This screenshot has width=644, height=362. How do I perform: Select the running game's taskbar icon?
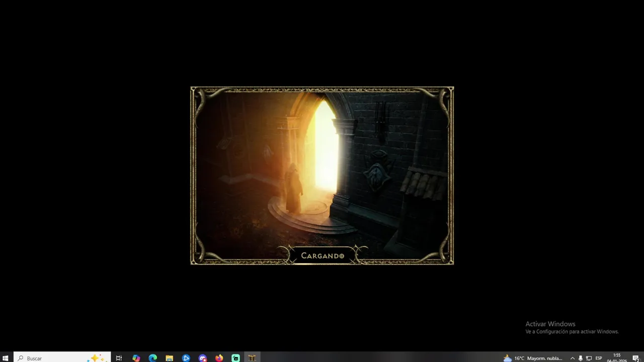(x=252, y=358)
